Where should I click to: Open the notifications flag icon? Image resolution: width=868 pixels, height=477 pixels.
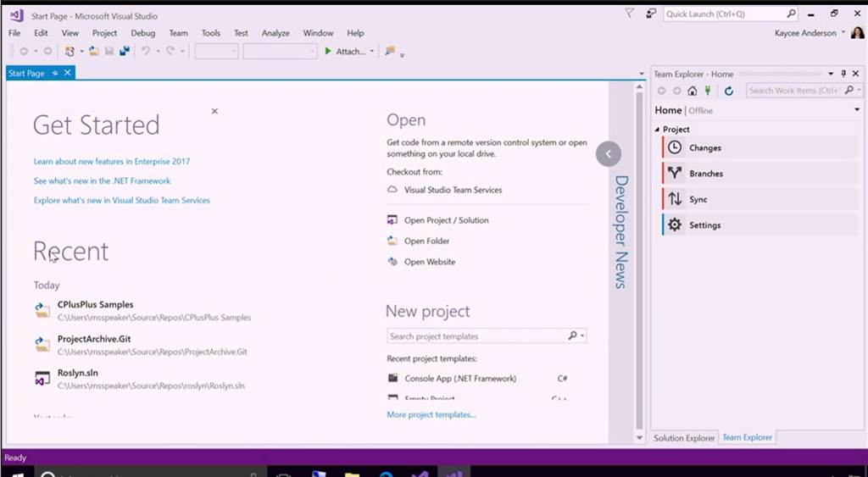[x=629, y=14]
